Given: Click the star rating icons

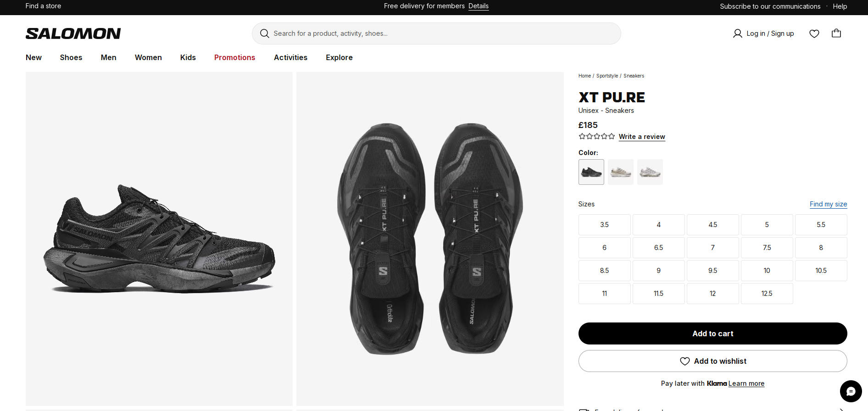Looking at the screenshot, I should [596, 136].
